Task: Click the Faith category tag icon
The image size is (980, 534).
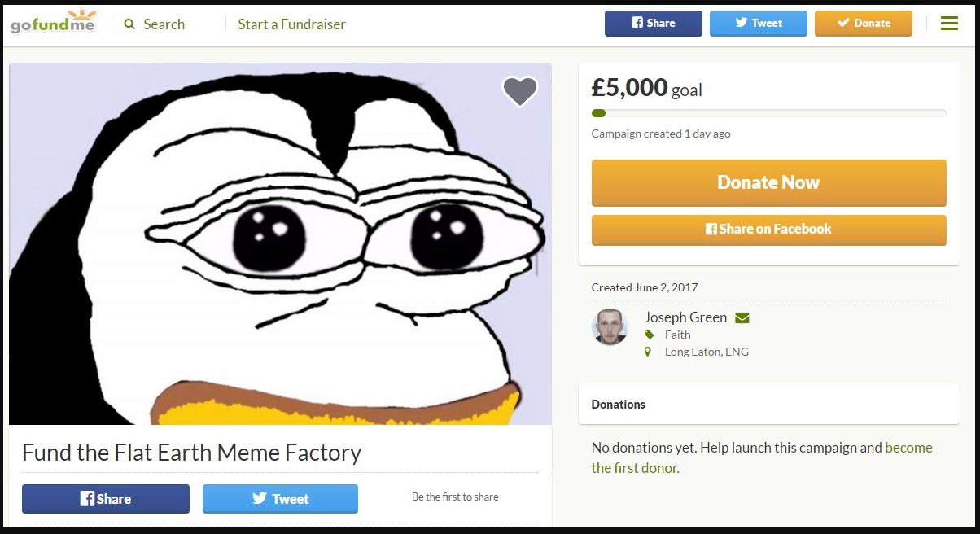Action: 649,335
